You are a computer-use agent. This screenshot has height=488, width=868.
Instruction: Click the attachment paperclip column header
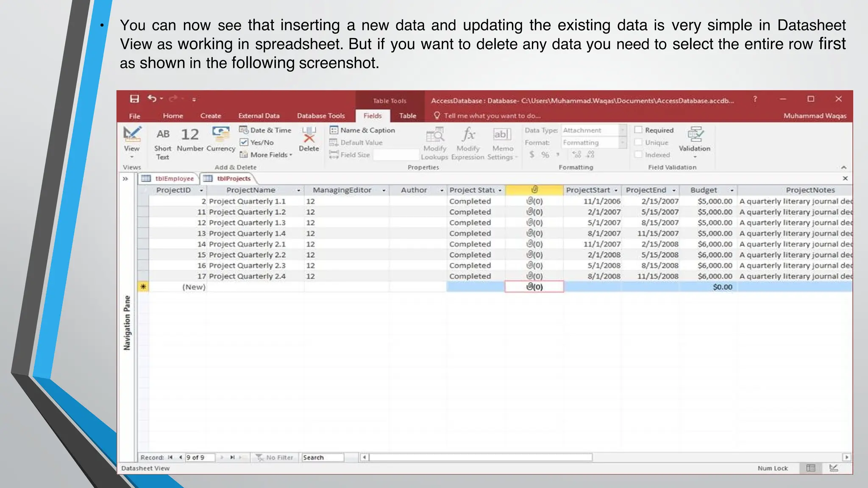(534, 190)
